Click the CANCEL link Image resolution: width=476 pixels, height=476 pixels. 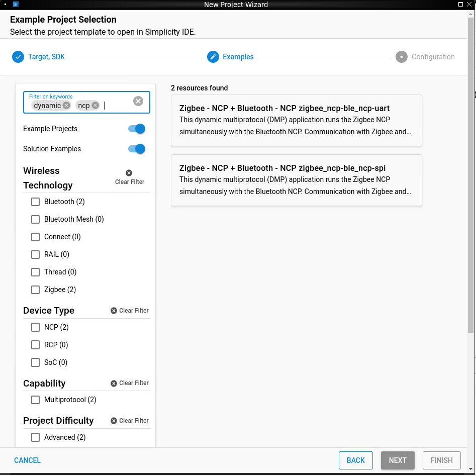(28, 460)
